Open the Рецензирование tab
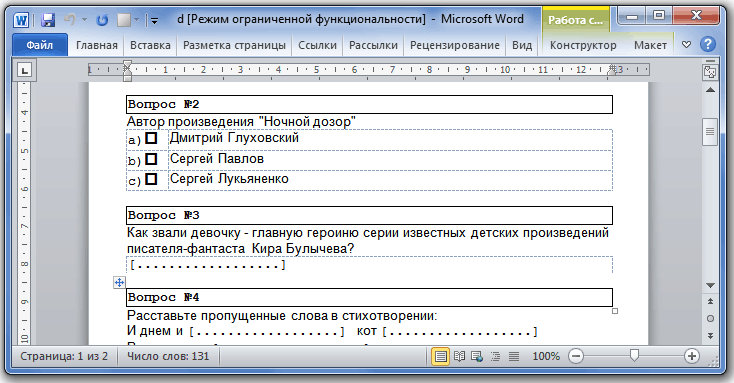734x383 pixels. [455, 45]
